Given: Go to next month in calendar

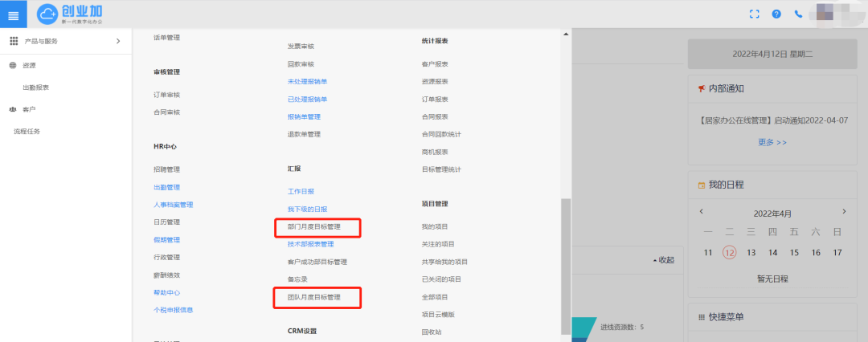Looking at the screenshot, I should (x=844, y=211).
